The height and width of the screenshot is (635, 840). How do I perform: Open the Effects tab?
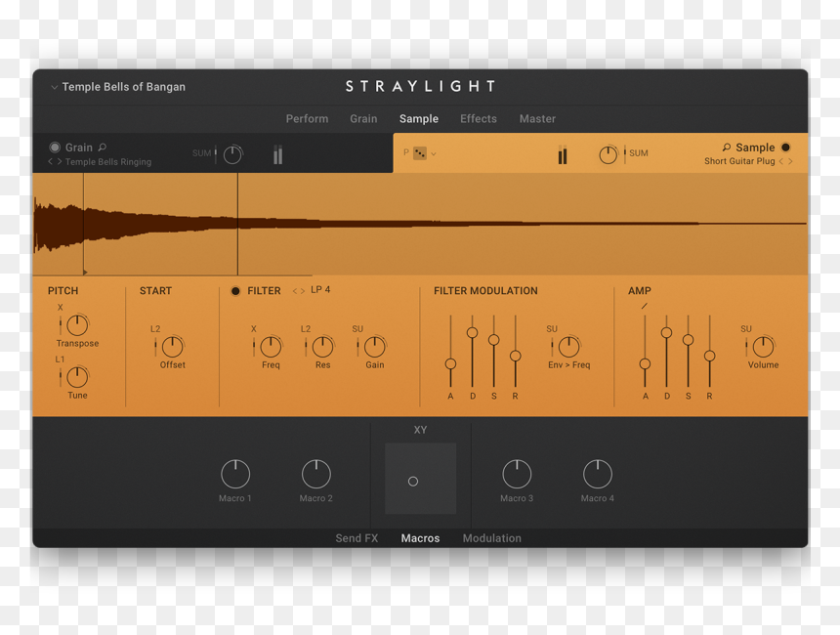pos(479,119)
